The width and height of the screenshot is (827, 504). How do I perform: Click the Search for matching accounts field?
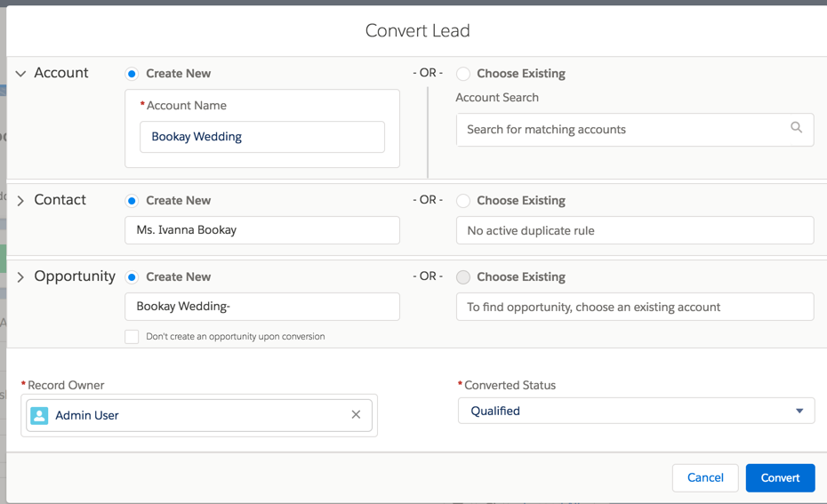click(635, 130)
